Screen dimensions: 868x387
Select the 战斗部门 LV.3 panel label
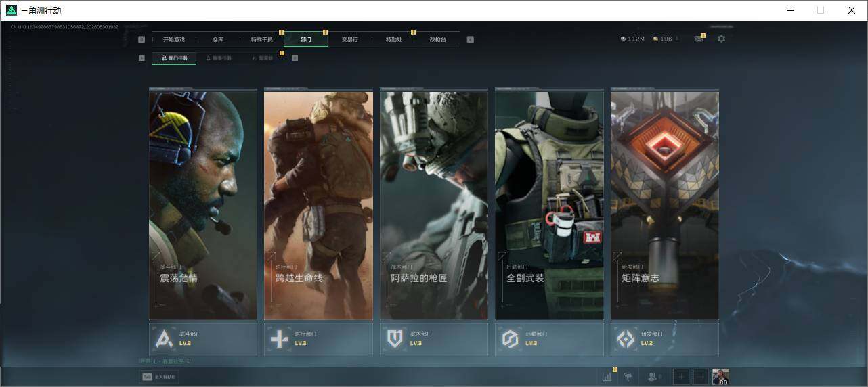click(x=190, y=338)
